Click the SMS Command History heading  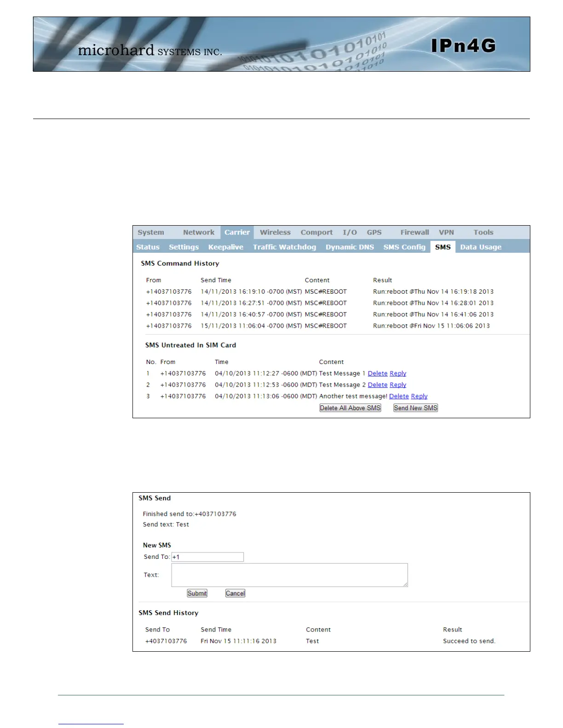coord(180,263)
